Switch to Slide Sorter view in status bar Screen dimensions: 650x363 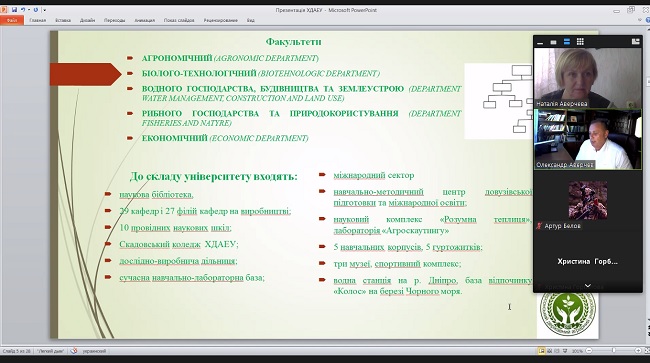pos(550,351)
